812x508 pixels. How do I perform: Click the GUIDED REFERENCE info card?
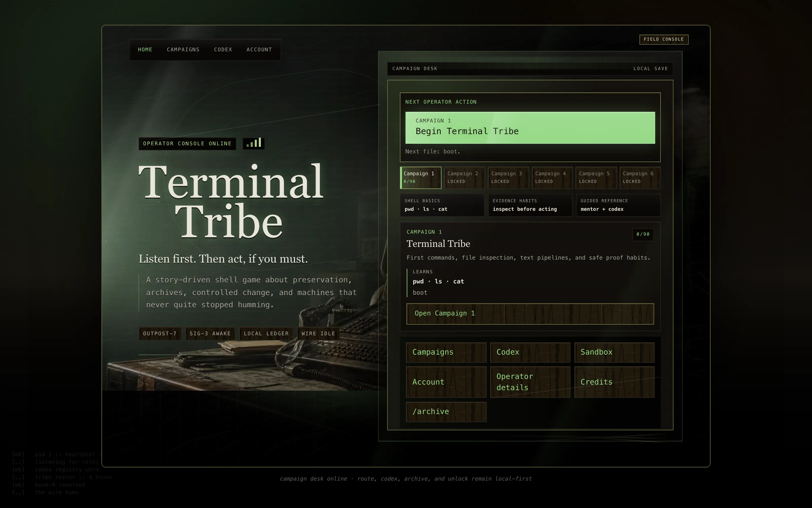click(618, 205)
